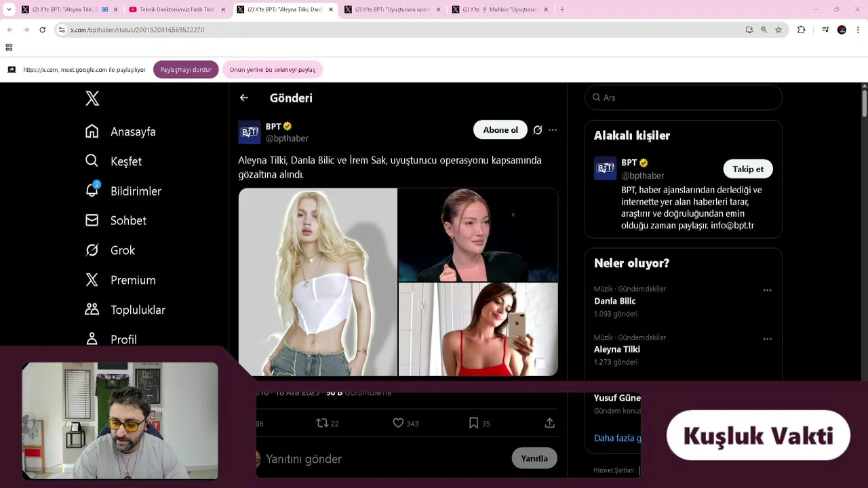The height and width of the screenshot is (488, 868).
Task: Open post's three-dot more menu
Action: (x=553, y=130)
